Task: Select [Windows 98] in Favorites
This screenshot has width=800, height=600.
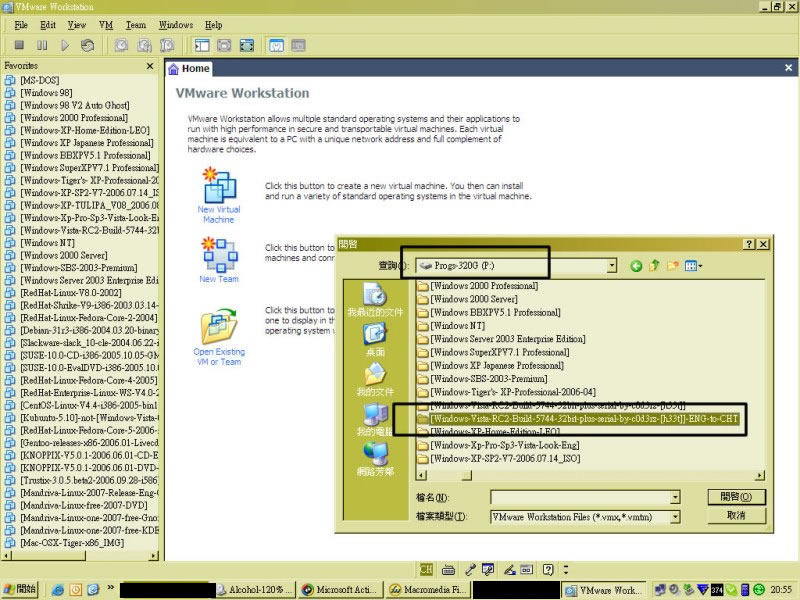Action: (46, 93)
